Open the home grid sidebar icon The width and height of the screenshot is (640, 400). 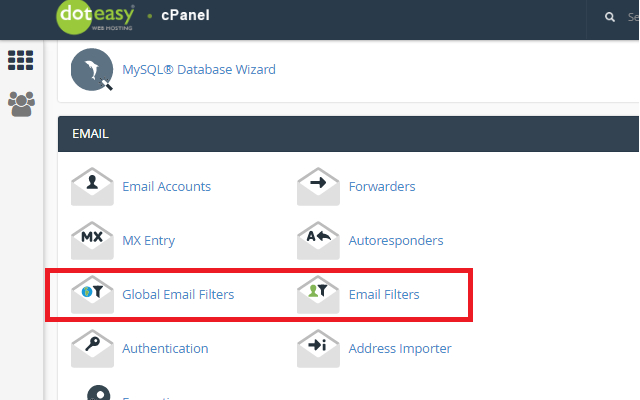[x=20, y=60]
